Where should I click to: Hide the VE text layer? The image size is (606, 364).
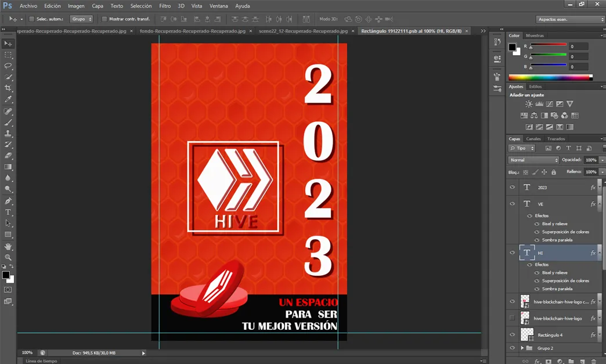point(513,204)
